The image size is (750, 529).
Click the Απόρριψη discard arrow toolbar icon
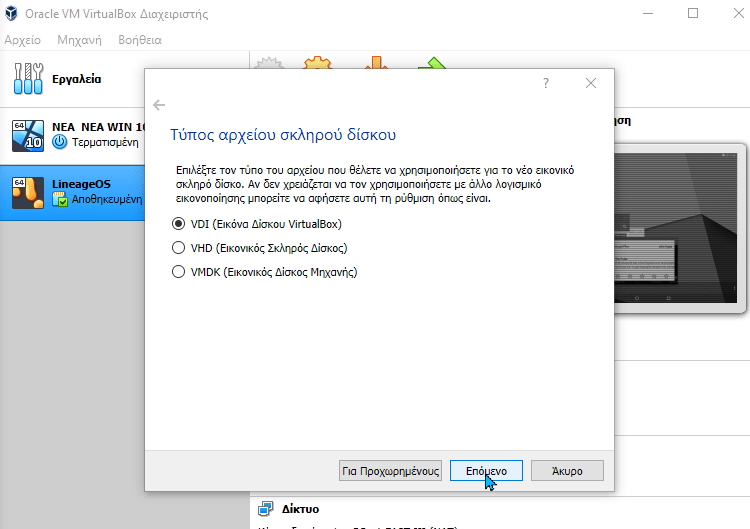pyautogui.click(x=376, y=63)
